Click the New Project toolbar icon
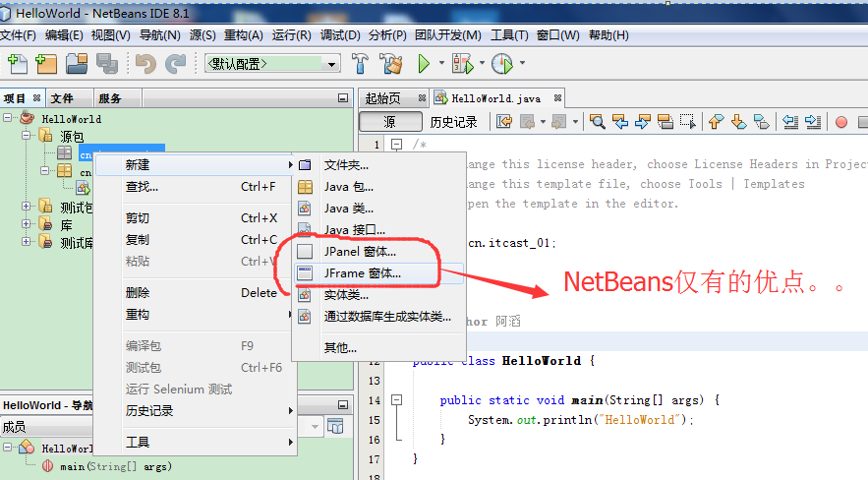 tap(46, 64)
